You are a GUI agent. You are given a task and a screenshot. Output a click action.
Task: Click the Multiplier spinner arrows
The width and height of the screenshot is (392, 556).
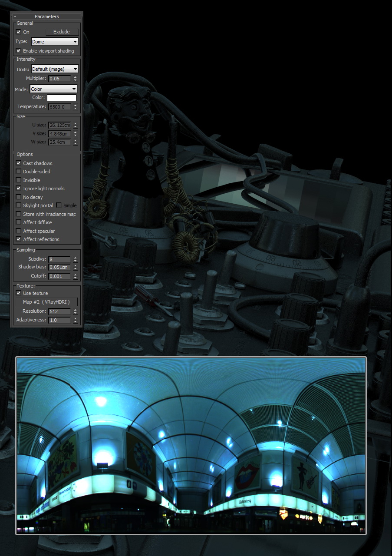(x=76, y=79)
